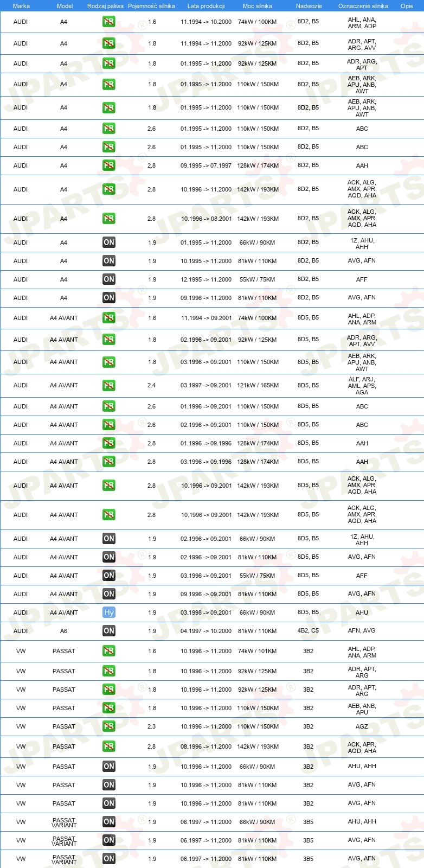Click petrol icon in A4 AVANT 92kW / 125KM row
The width and height of the screenshot is (424, 868).
109,340
